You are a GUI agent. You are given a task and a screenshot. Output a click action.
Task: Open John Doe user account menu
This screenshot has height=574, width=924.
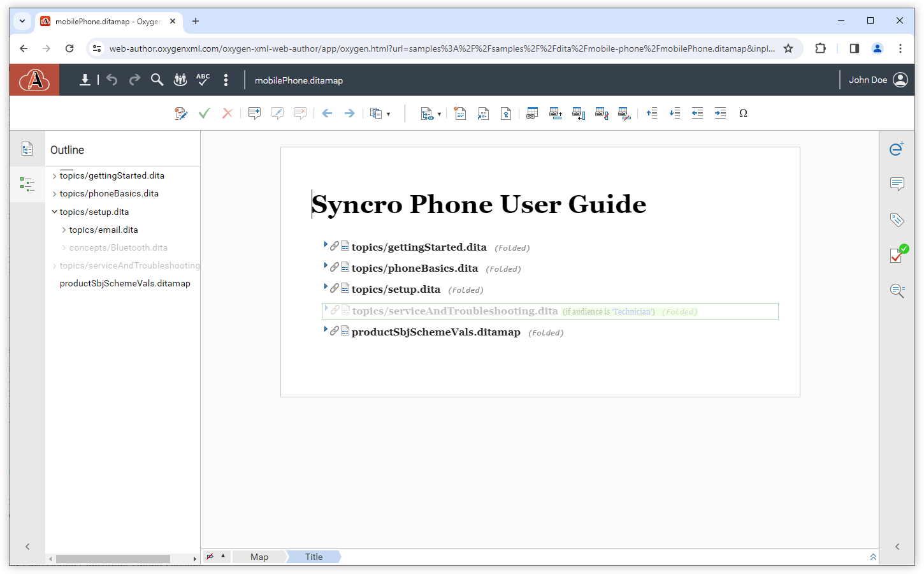point(878,80)
